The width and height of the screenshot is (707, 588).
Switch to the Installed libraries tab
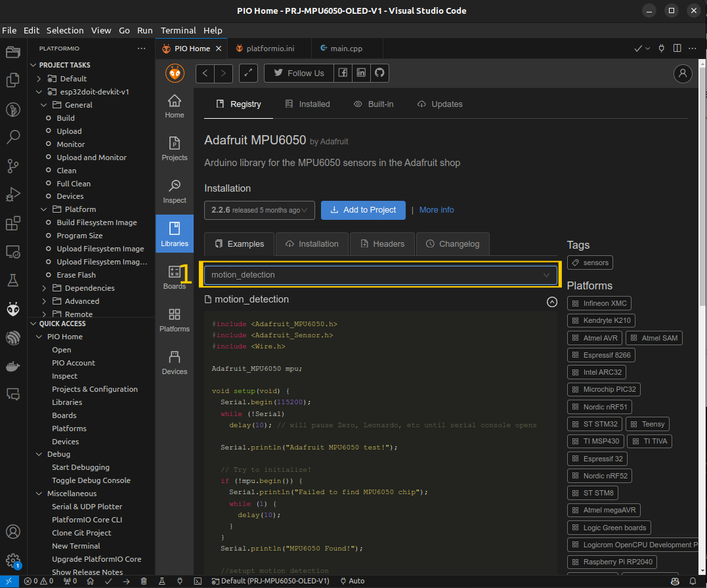(307, 104)
